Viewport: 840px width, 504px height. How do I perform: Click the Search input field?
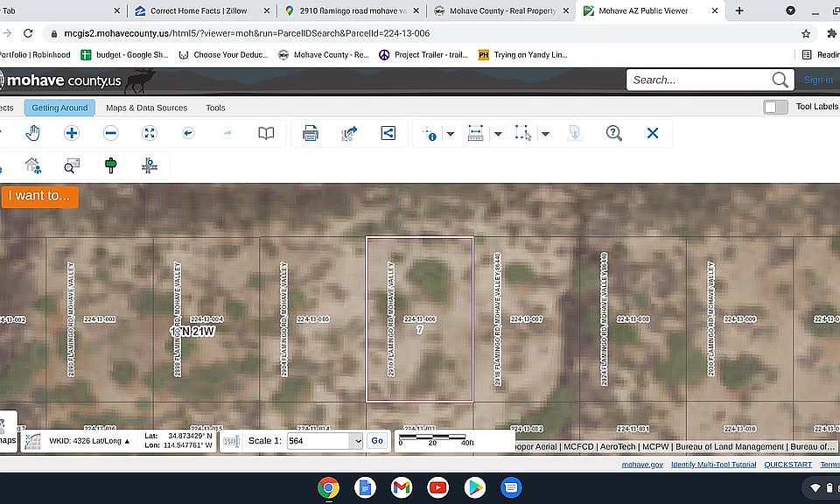coord(699,80)
